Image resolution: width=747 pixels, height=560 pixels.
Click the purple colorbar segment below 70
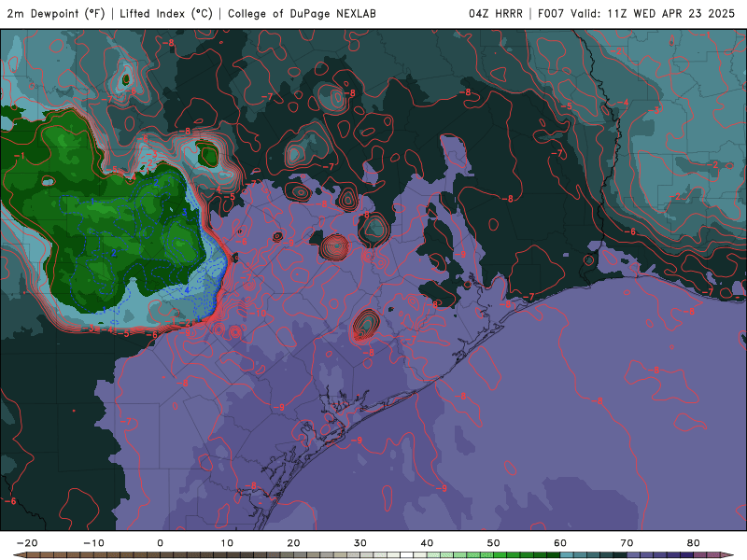[634, 555]
